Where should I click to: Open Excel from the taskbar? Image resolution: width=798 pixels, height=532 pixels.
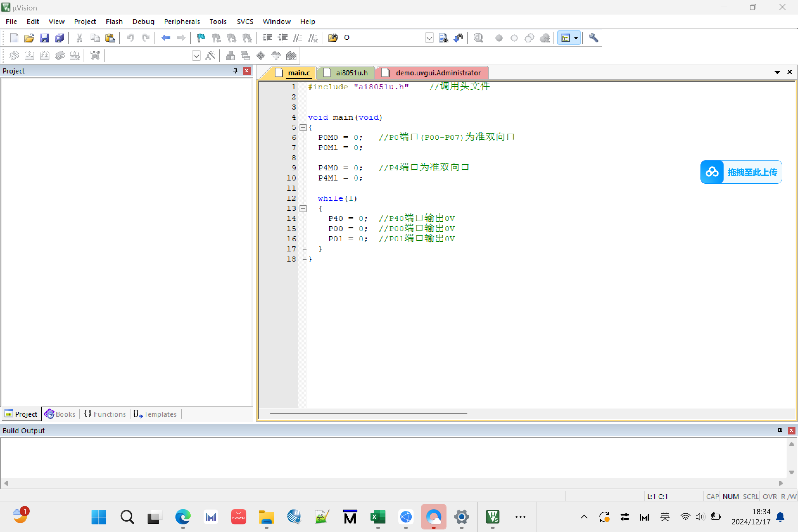point(378,517)
